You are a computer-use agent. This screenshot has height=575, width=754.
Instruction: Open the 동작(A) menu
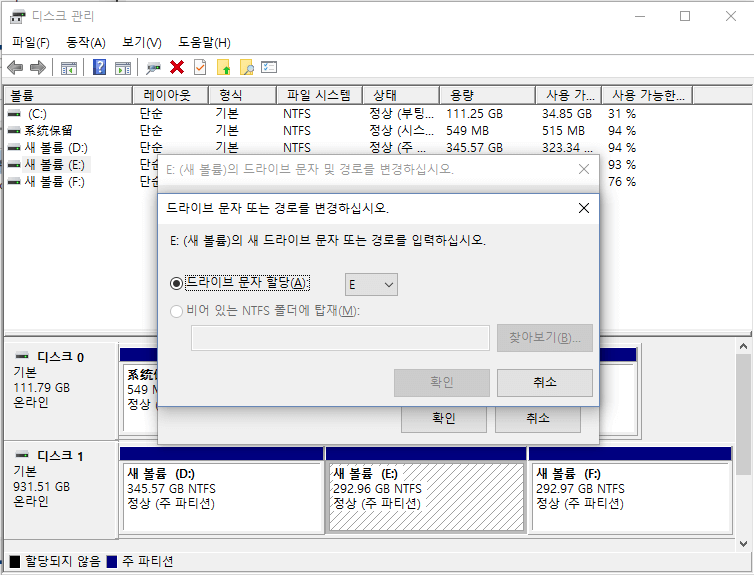tap(86, 43)
